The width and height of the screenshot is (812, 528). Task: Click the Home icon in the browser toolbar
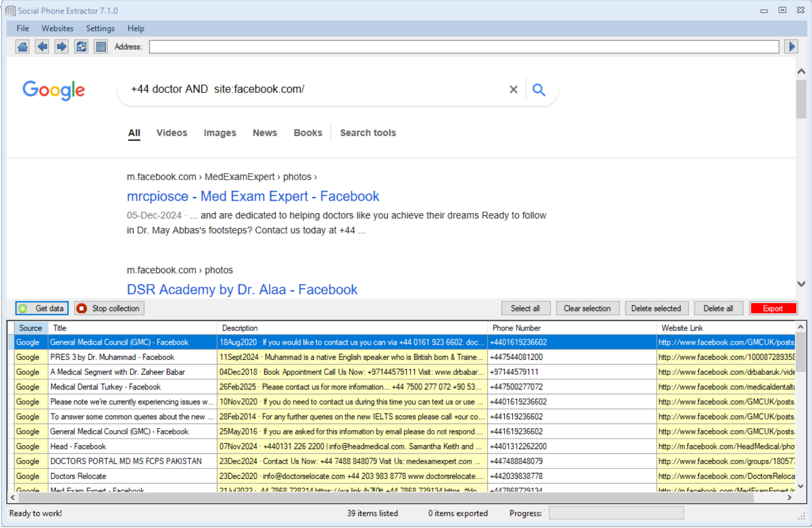click(x=23, y=47)
